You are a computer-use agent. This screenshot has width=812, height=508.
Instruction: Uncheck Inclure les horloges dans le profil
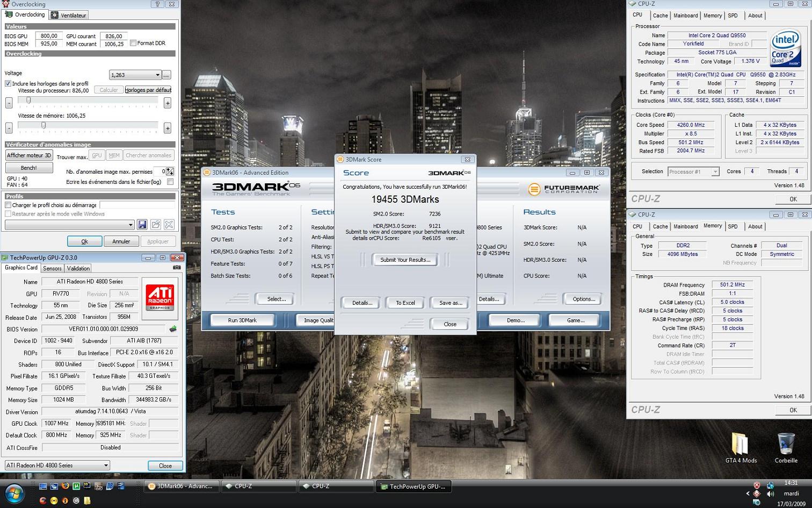coord(8,83)
